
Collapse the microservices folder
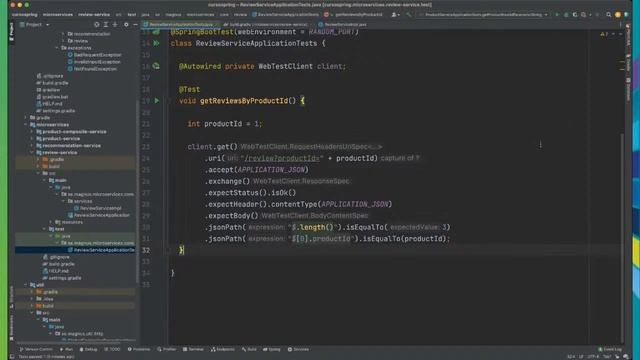coord(26,125)
